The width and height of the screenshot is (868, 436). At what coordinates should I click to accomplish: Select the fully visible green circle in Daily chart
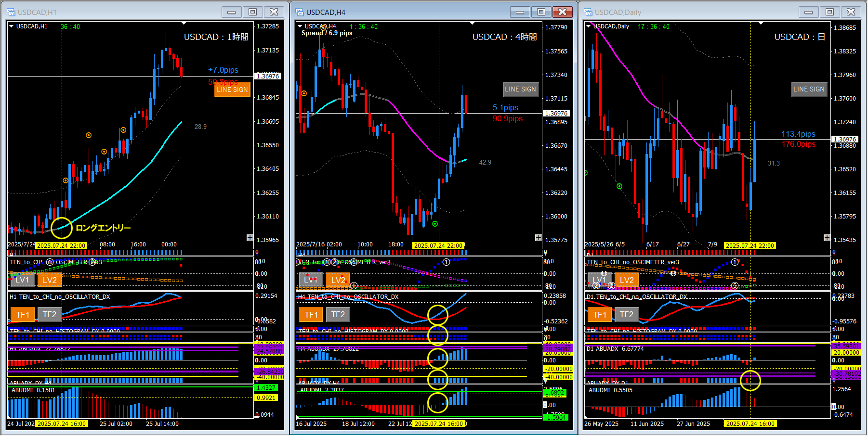619,186
